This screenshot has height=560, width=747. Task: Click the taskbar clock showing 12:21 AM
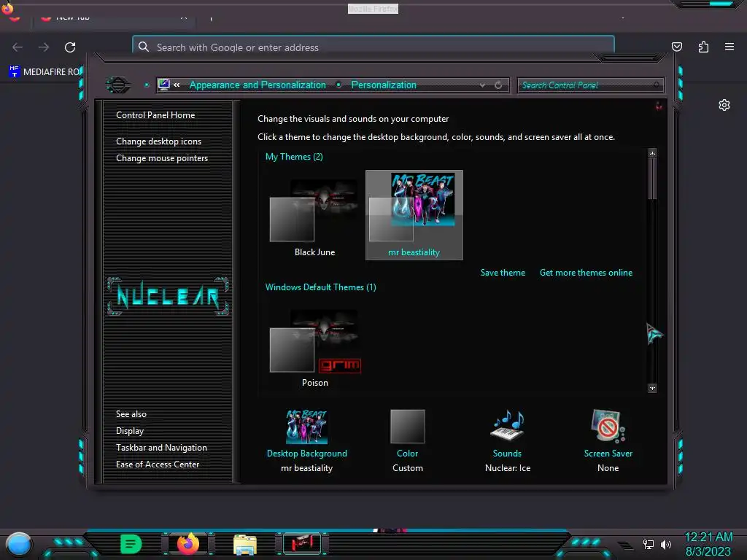[x=708, y=537]
